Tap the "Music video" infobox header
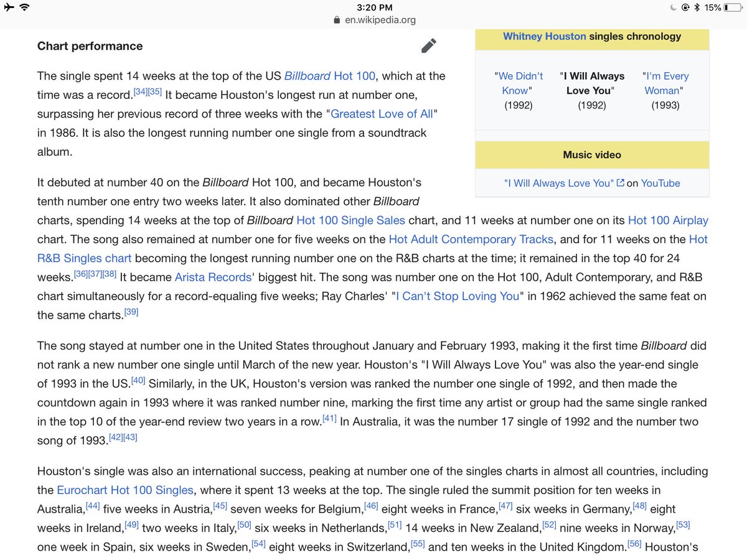The image size is (747, 560). point(592,154)
